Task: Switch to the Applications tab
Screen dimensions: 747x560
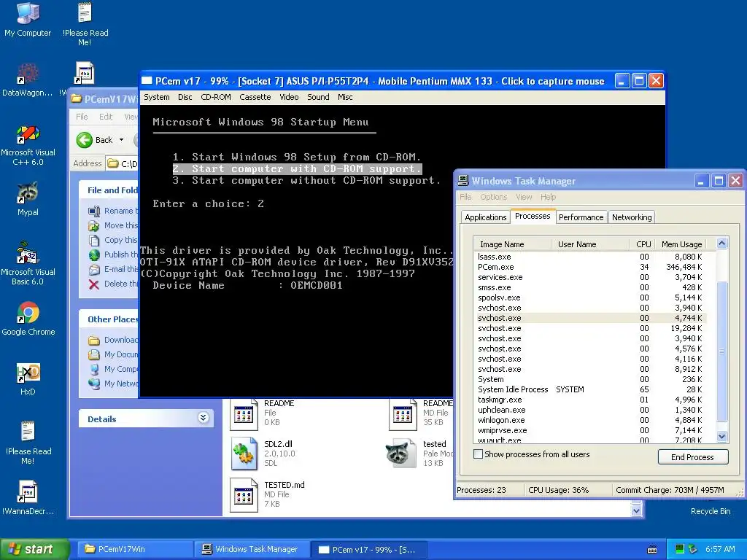Action: tap(485, 217)
